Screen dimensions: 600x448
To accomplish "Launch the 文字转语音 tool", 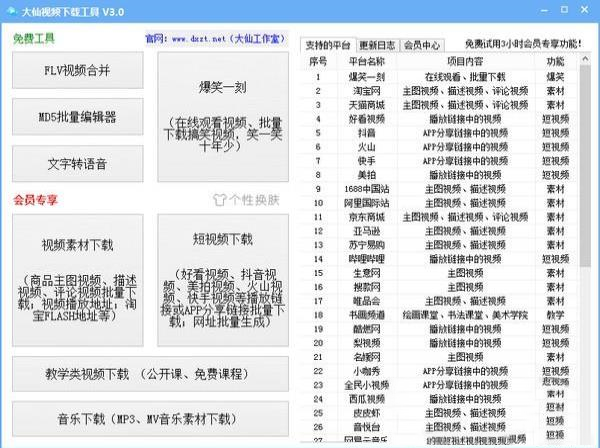I will click(78, 164).
